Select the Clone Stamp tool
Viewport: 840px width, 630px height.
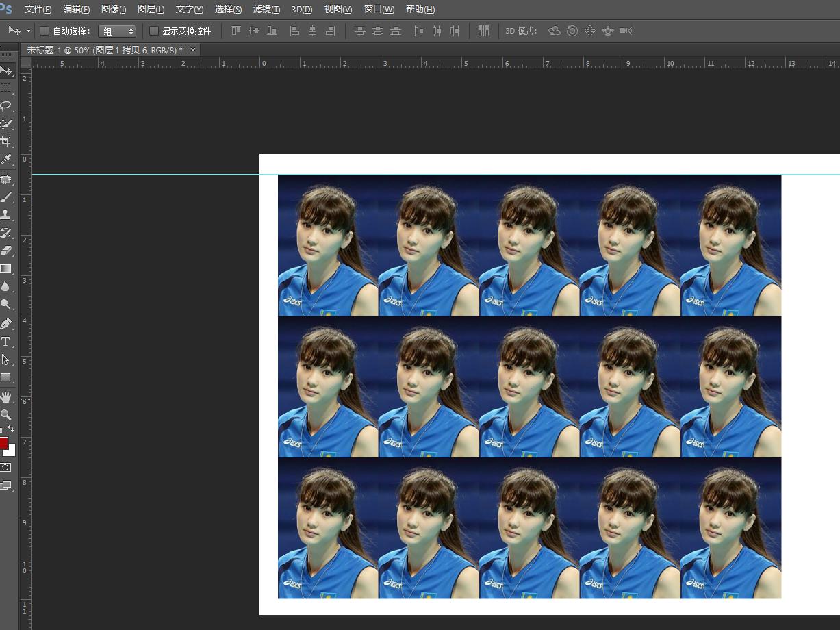(5, 214)
